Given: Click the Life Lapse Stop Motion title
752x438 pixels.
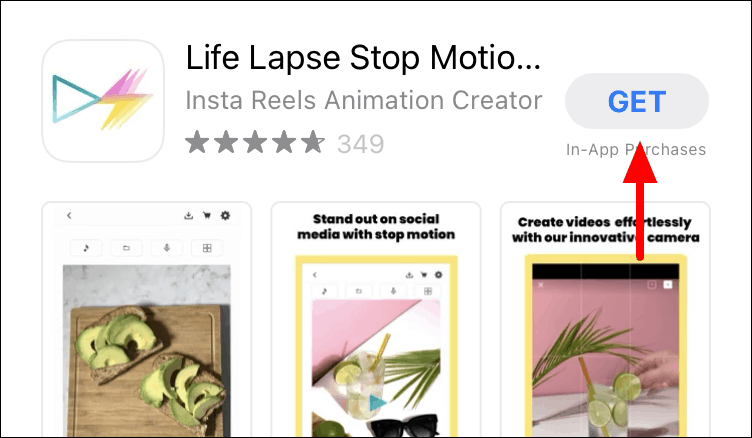Looking at the screenshot, I should (363, 58).
